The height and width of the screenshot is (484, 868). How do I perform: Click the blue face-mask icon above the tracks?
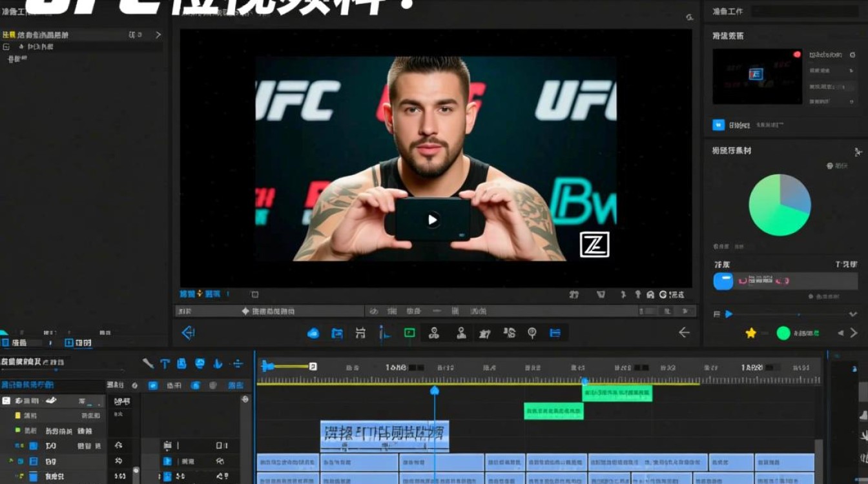pos(200,364)
